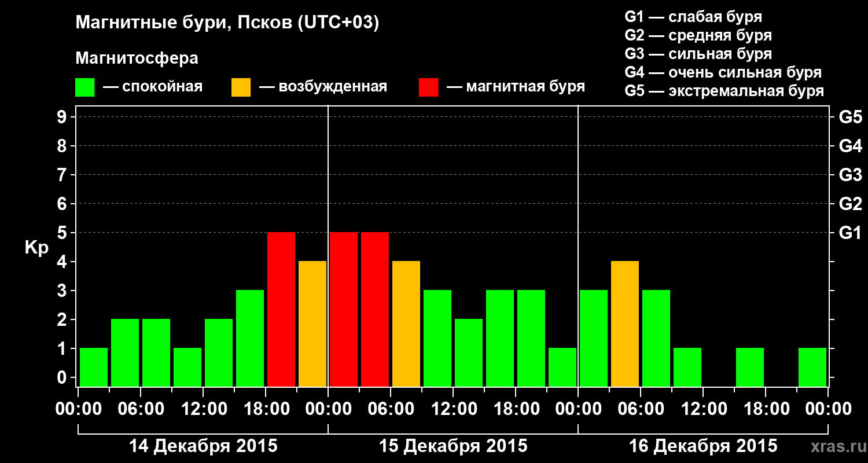Click the 'Kp' axis title
The width and height of the screenshot is (868, 463).
tap(36, 248)
